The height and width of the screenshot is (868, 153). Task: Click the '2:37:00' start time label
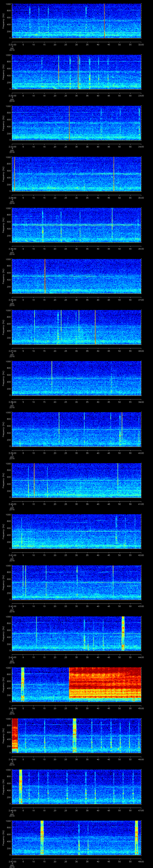[12, 351]
